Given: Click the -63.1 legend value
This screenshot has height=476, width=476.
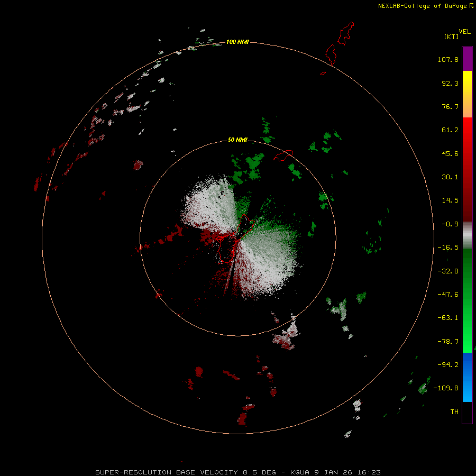Looking at the screenshot, I should pos(448,318).
